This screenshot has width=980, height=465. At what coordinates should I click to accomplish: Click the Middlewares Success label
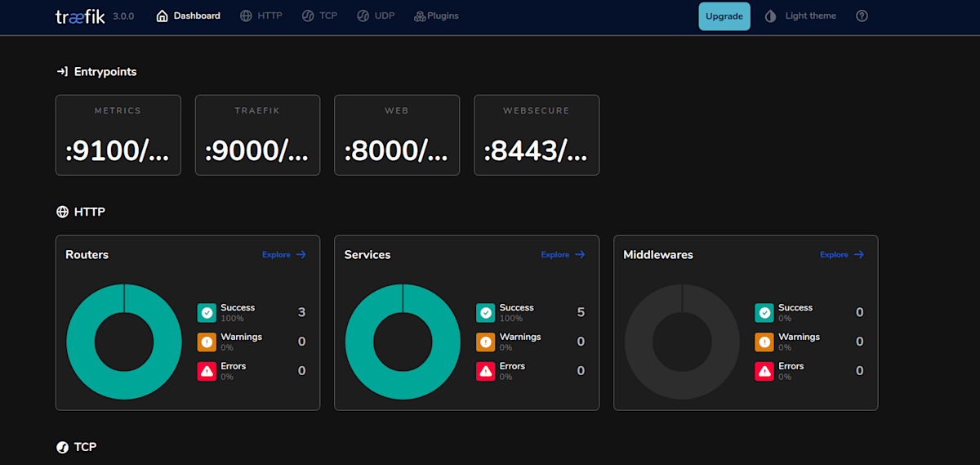point(795,308)
